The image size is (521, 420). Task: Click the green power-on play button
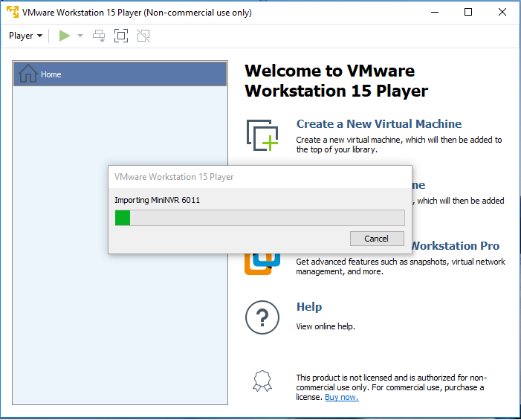coord(65,36)
